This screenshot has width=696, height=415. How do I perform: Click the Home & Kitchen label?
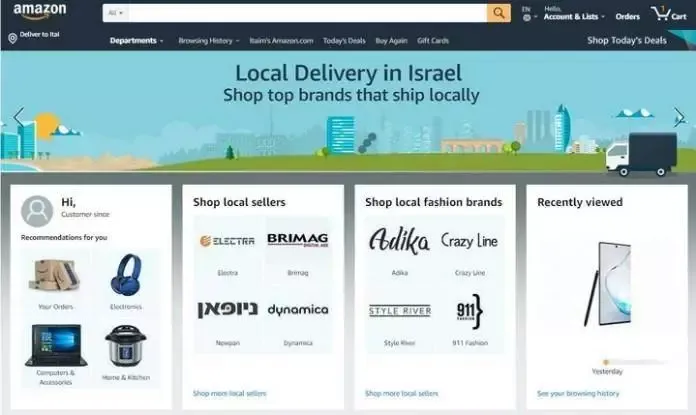tap(126, 377)
